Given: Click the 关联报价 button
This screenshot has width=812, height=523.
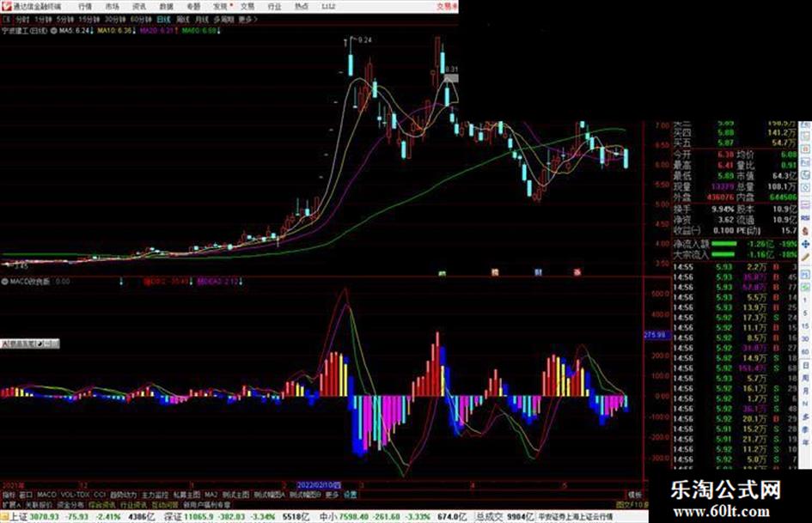Looking at the screenshot, I should [39, 504].
